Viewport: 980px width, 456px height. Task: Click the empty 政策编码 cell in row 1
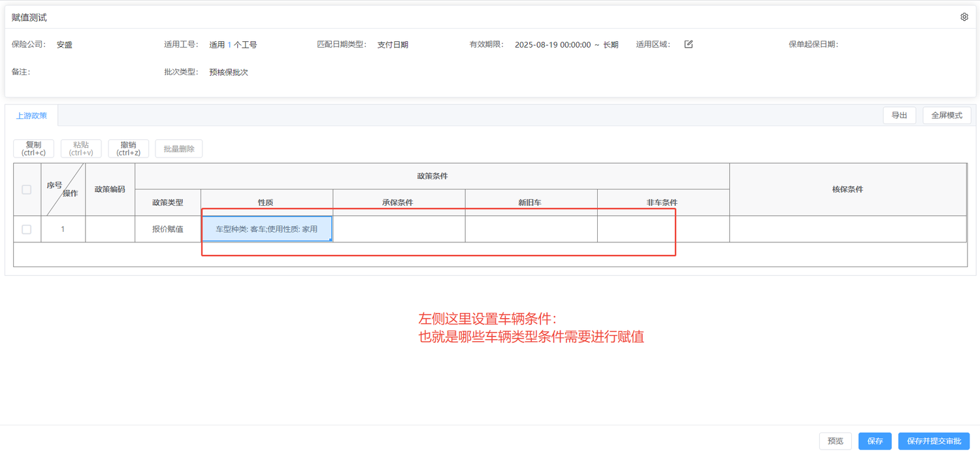point(110,229)
